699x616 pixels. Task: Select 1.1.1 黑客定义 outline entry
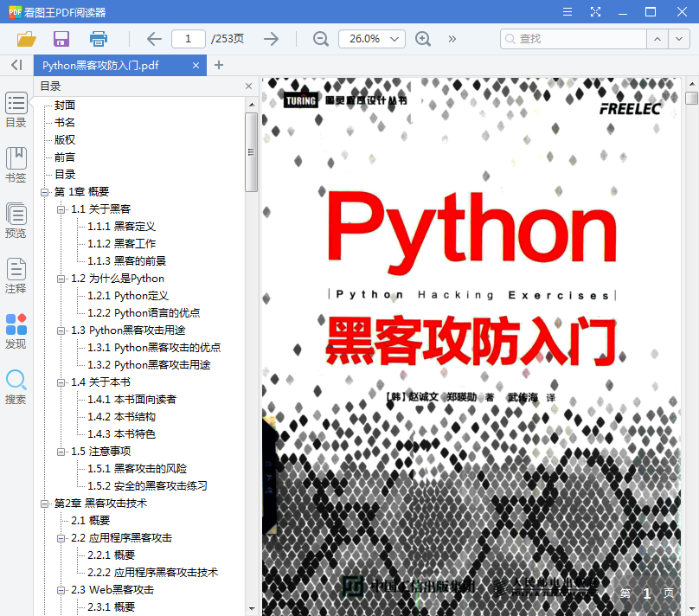(x=121, y=227)
